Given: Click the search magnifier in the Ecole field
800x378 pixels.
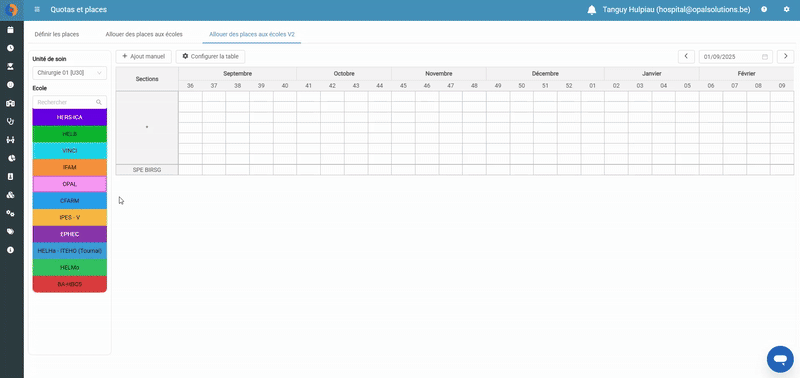Looking at the screenshot, I should pos(99,102).
